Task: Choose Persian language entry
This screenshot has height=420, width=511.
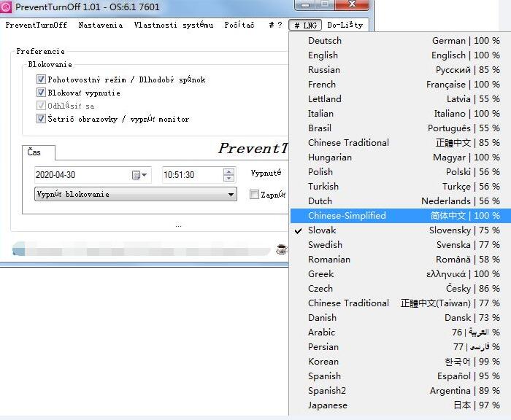Action: [x=401, y=347]
